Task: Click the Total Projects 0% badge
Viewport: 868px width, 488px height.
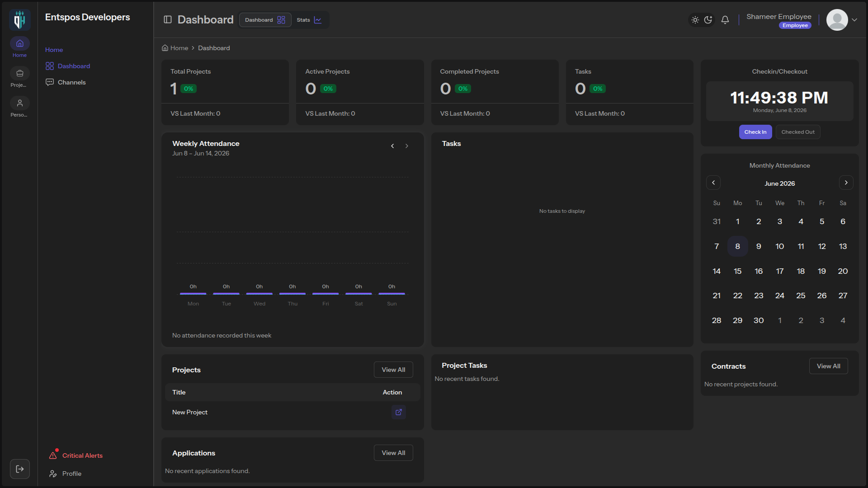Action: point(189,89)
